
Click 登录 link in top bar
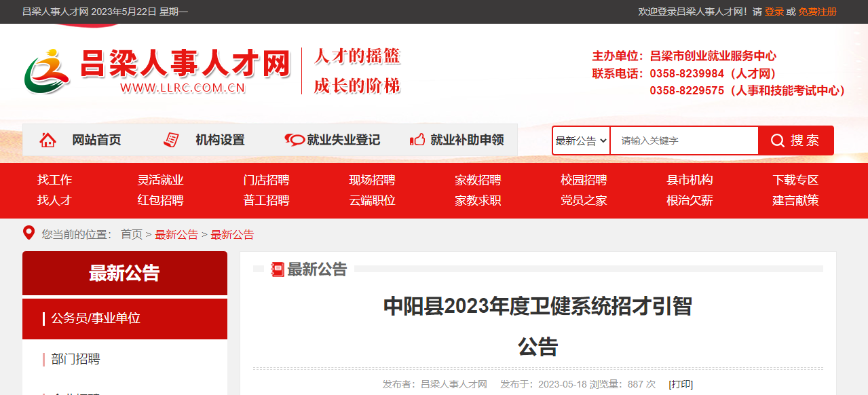click(x=774, y=12)
